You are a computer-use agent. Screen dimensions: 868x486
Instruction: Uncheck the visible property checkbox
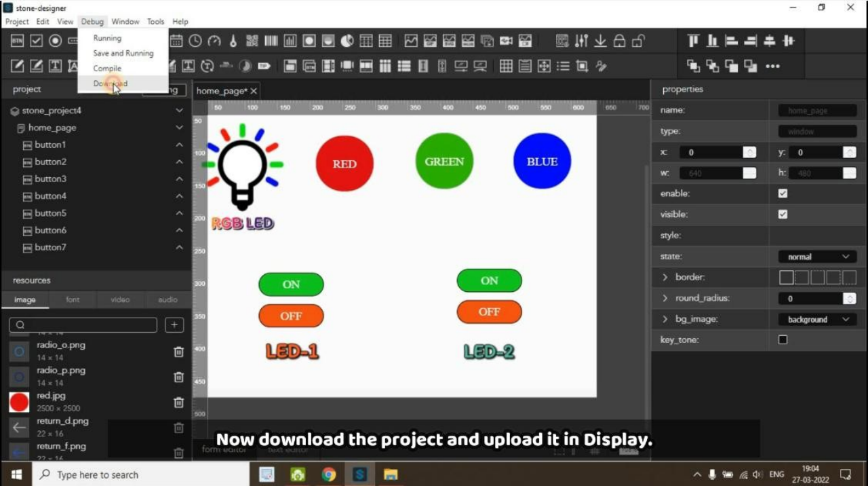coord(783,214)
